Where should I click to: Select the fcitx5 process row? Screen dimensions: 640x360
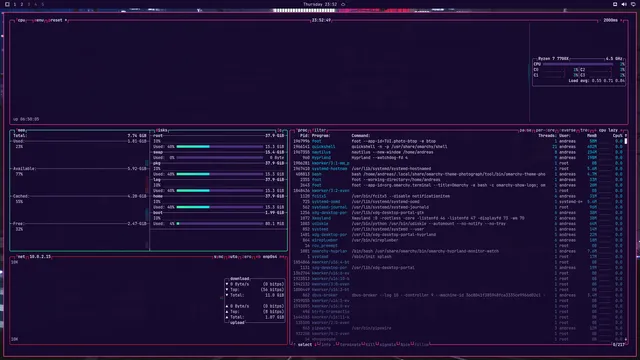click(x=458, y=196)
